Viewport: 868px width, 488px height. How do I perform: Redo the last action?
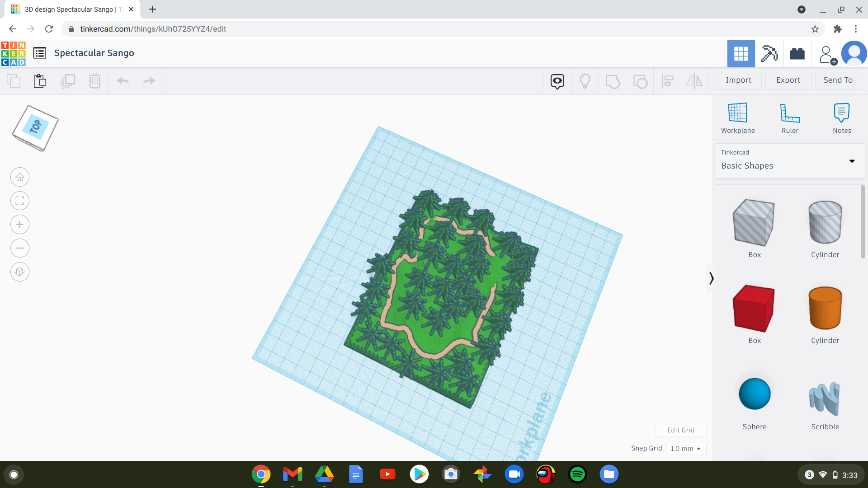coord(149,81)
